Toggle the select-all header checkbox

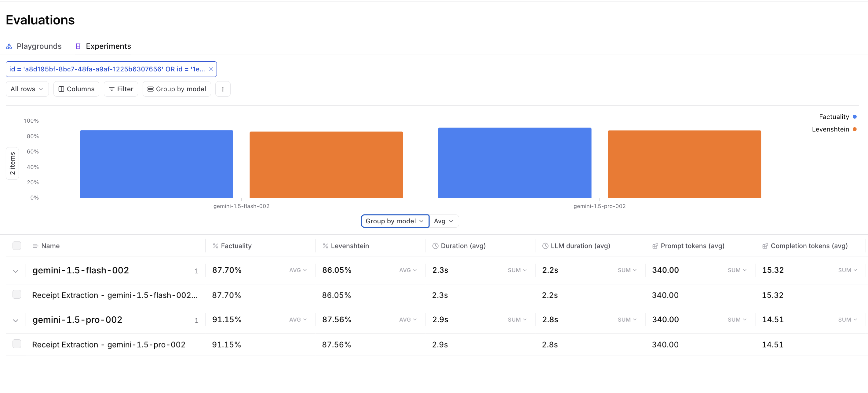tap(16, 246)
